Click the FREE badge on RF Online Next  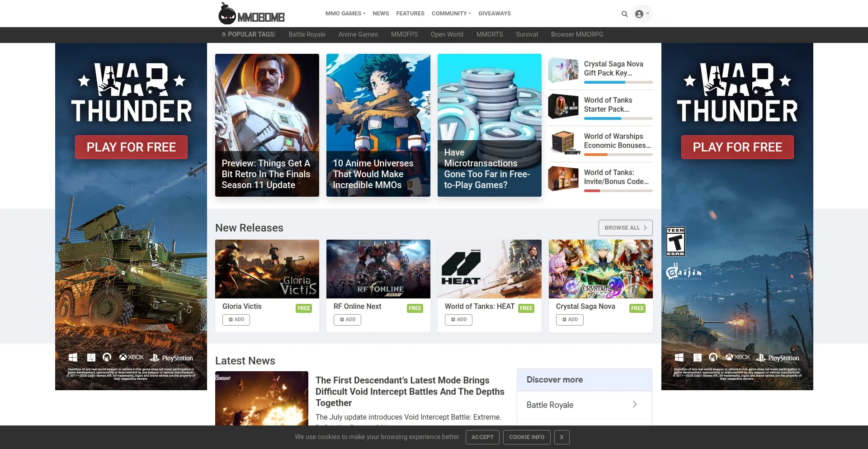tap(415, 308)
